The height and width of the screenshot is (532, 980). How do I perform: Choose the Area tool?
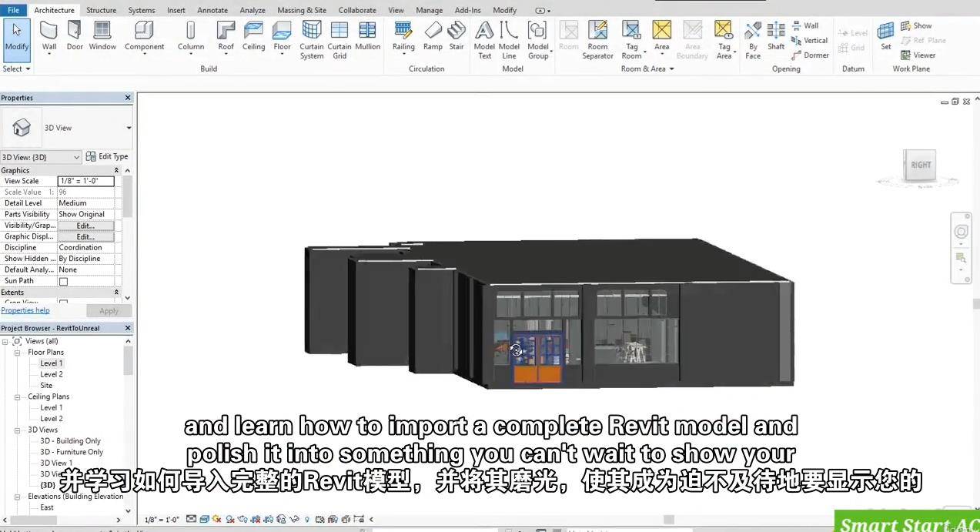[x=661, y=37]
